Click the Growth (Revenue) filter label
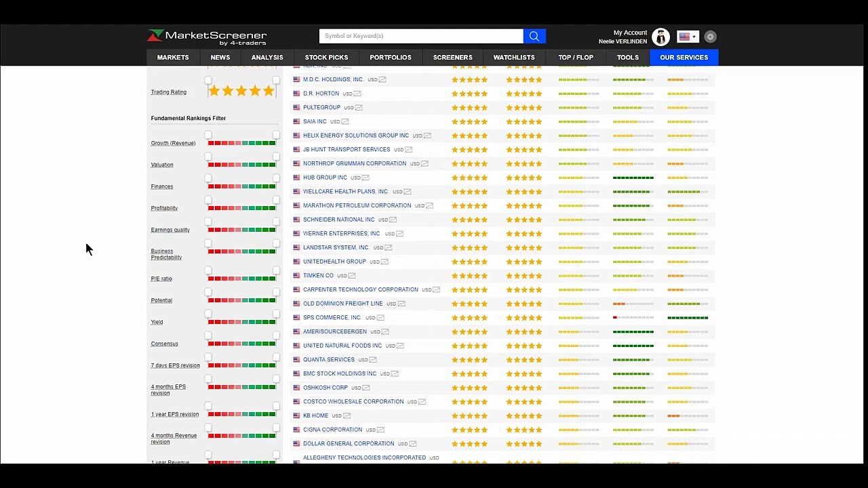868x488 pixels. point(173,143)
